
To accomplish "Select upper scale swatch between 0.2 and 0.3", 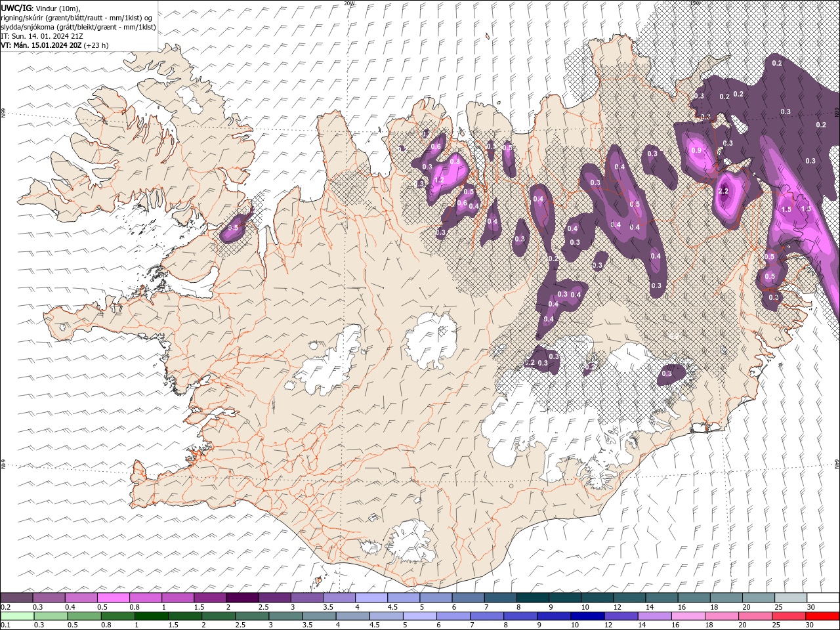I will 16,598.
